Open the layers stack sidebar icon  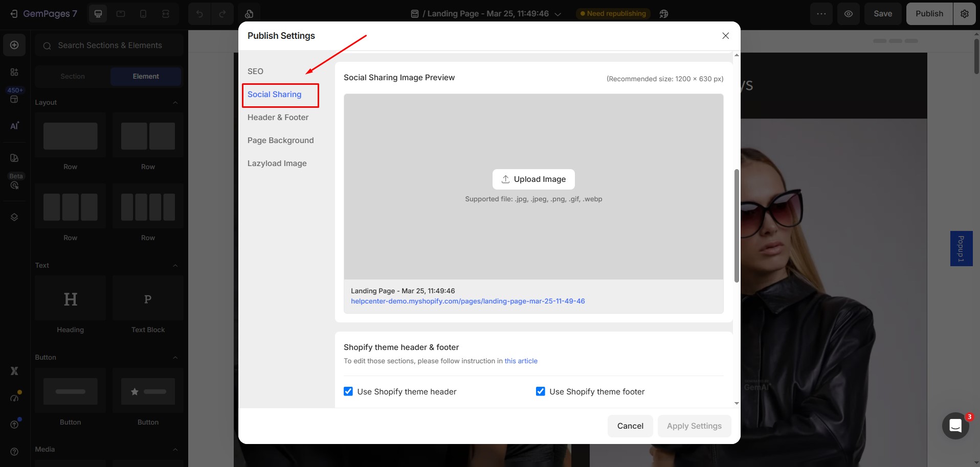click(14, 217)
